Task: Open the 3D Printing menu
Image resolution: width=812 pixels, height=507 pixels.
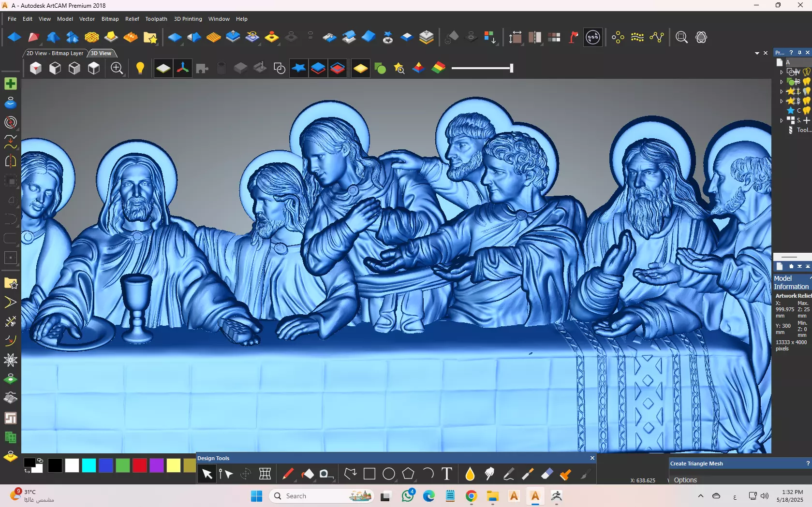Action: tap(188, 19)
